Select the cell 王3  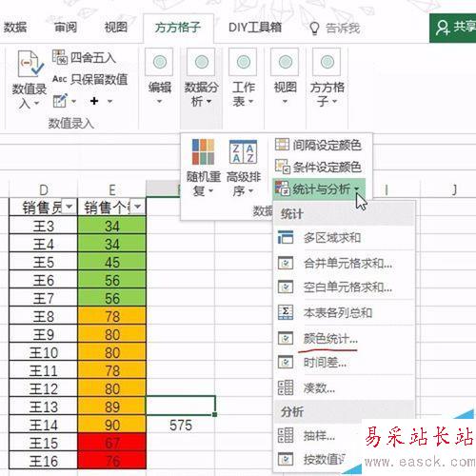tap(44, 226)
